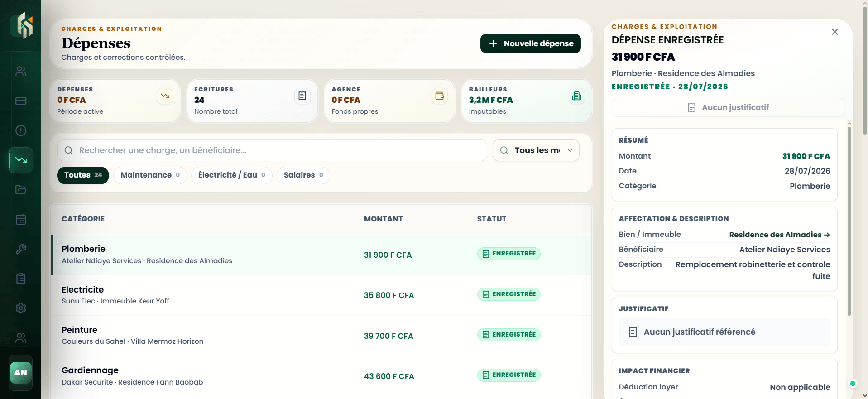Open the wrench maintenance icon in sidebar
Image resolution: width=868 pixels, height=399 pixels.
[21, 249]
